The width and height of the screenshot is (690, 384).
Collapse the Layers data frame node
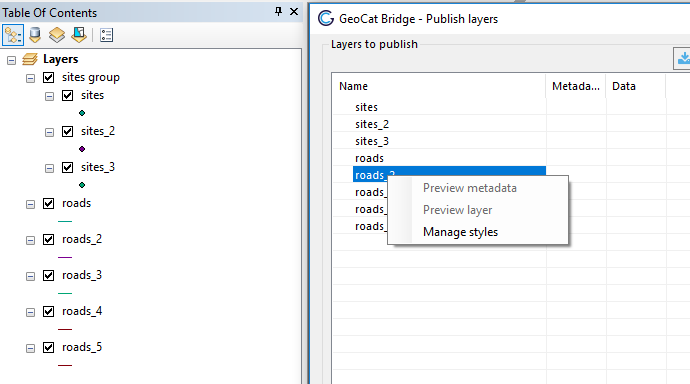coord(11,60)
